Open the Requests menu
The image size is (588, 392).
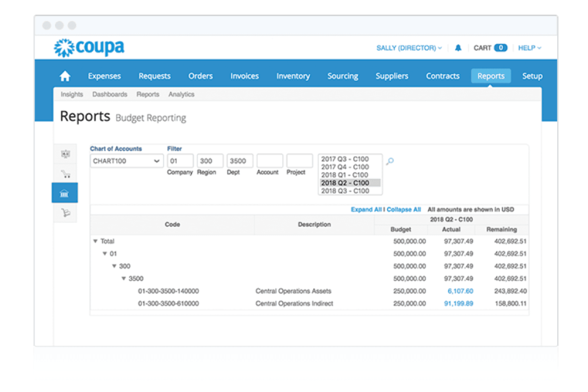tap(155, 76)
